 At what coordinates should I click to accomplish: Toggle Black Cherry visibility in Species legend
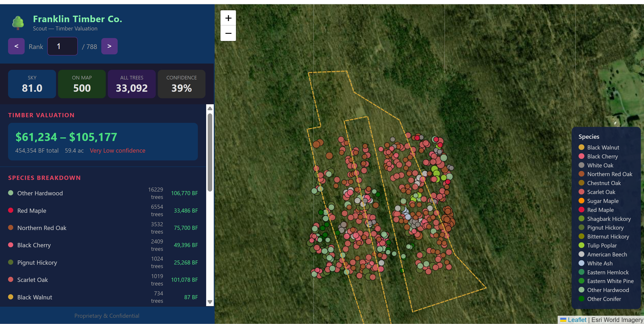(x=582, y=156)
